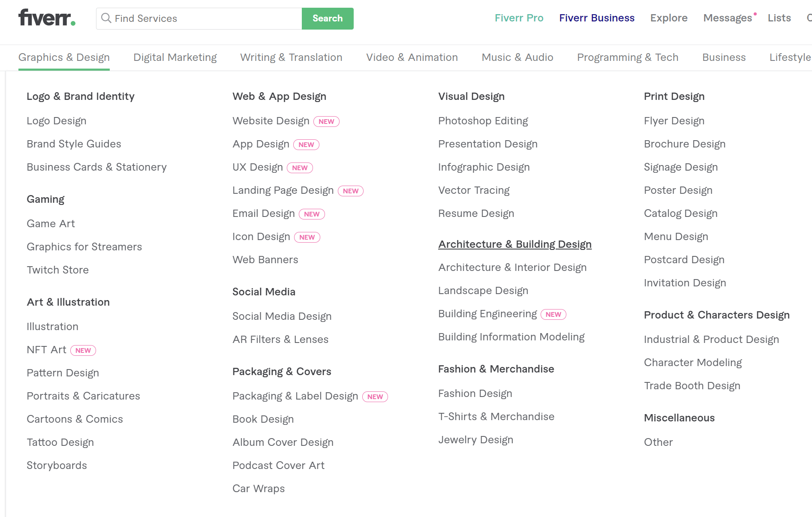Open Architecture & Interior Design
The width and height of the screenshot is (812, 517).
512,268
